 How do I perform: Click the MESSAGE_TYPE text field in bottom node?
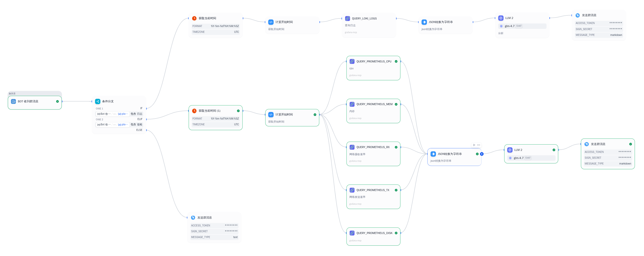[x=214, y=237]
